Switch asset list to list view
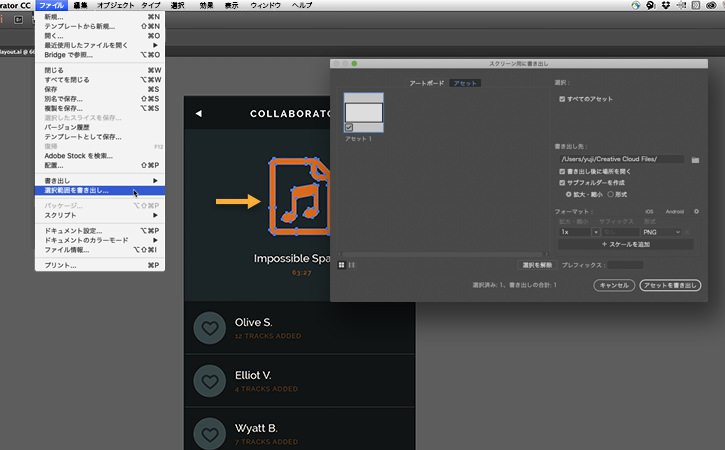725x450 pixels. [x=352, y=265]
